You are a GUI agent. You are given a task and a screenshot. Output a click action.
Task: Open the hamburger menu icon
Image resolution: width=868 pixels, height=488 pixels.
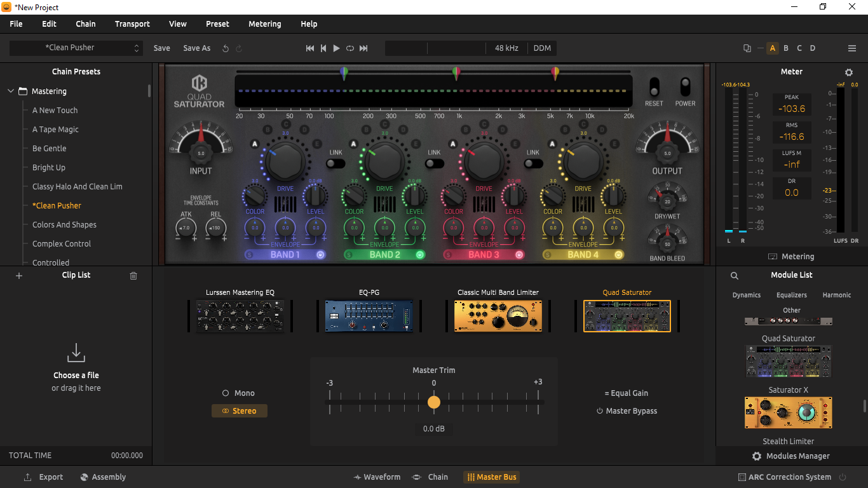852,48
